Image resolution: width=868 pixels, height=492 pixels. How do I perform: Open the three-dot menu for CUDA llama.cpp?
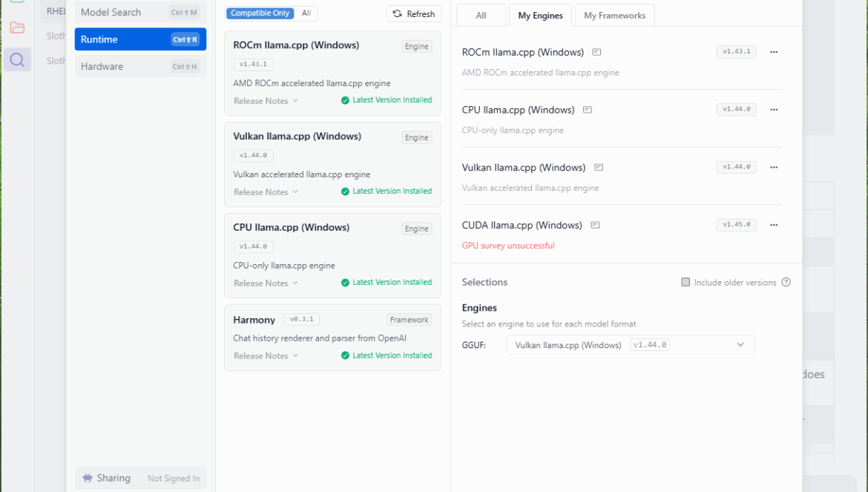(x=774, y=225)
